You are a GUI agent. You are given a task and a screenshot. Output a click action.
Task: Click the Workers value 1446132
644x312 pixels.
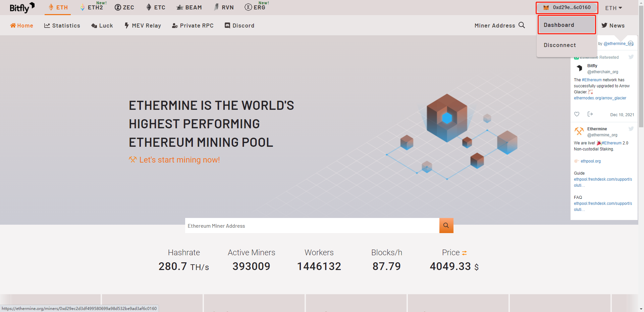tap(319, 266)
